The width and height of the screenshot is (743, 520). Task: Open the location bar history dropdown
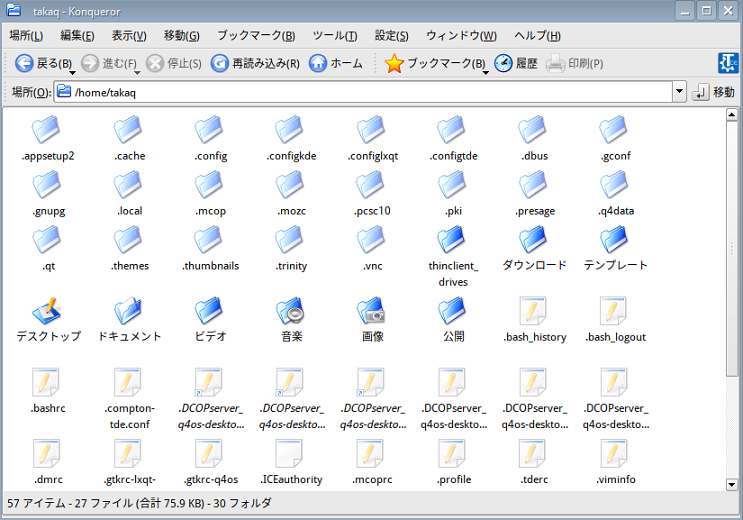point(679,92)
